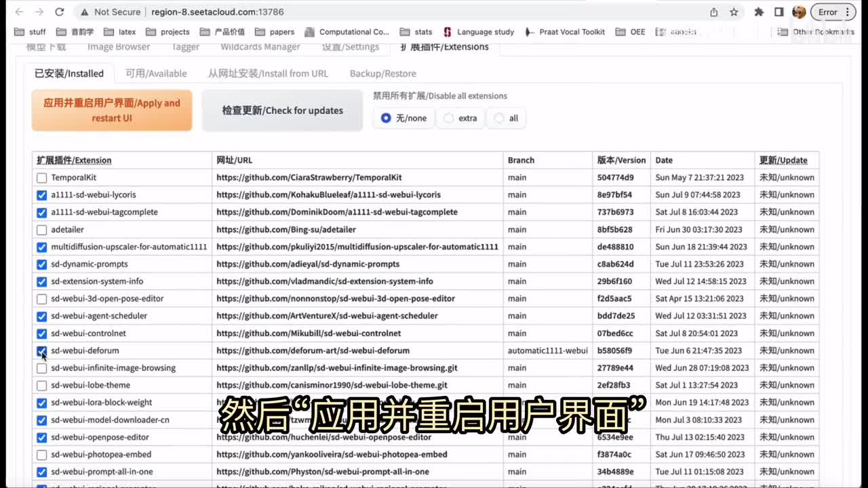The image size is (868, 488).
Task: Open the Language study bookmark
Action: coord(479,32)
